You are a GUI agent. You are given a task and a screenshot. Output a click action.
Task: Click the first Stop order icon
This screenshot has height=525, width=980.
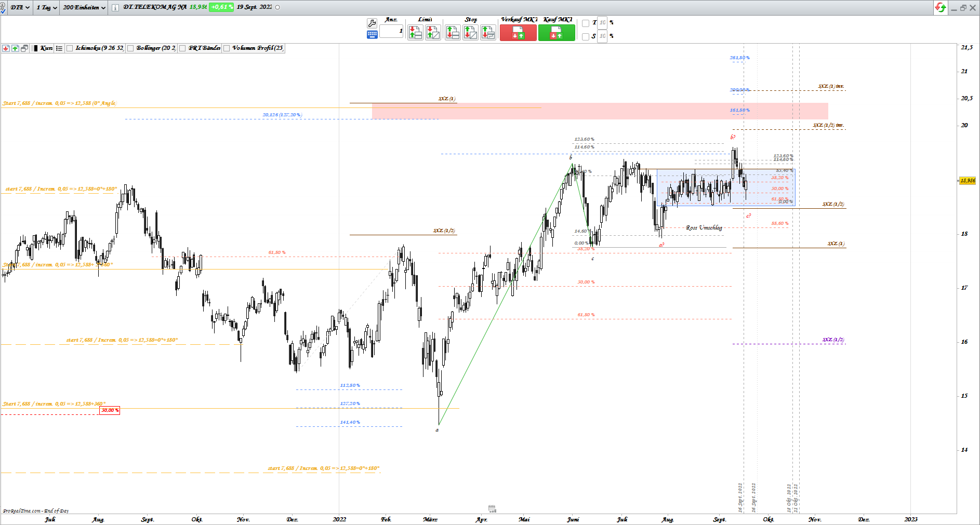point(453,33)
